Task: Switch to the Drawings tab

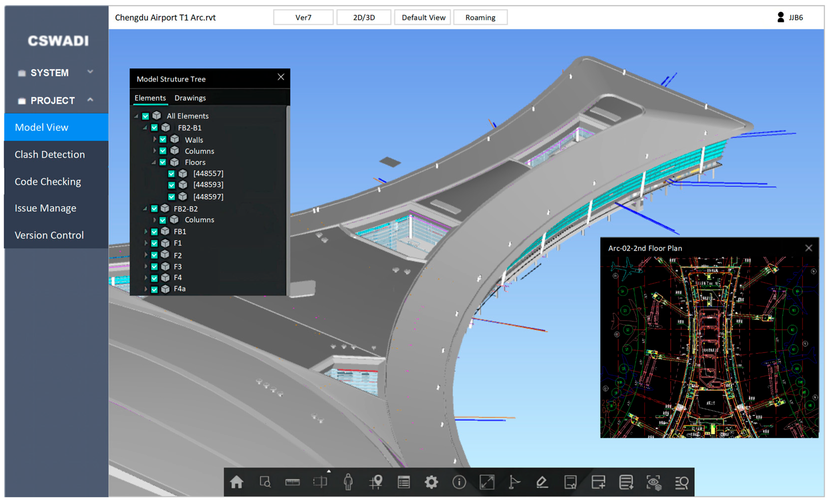Action: 190,98
